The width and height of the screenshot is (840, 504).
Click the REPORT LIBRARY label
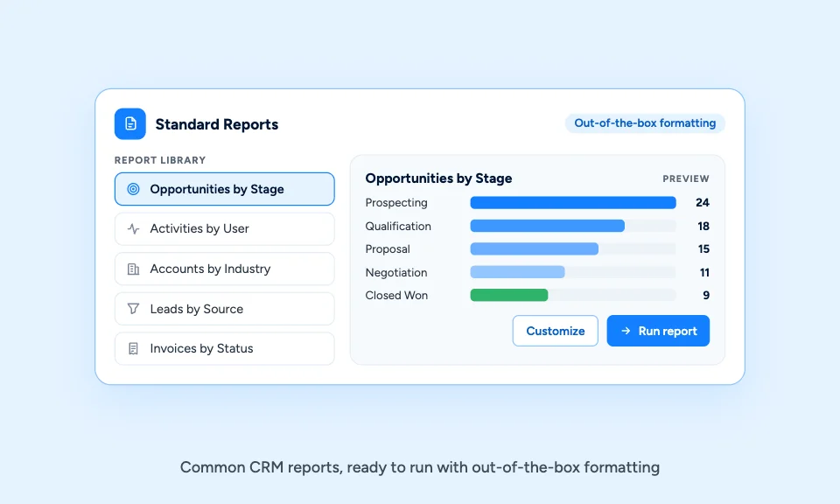point(160,160)
